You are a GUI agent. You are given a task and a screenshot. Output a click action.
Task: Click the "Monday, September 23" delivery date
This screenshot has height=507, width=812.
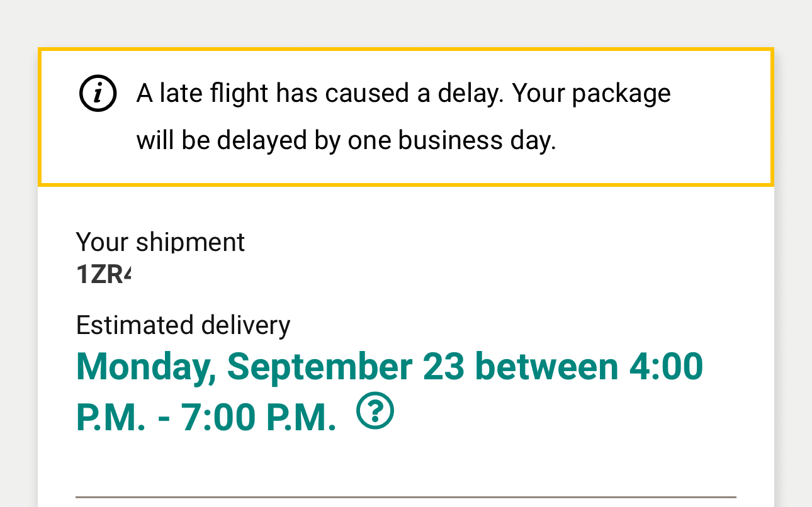coord(270,367)
